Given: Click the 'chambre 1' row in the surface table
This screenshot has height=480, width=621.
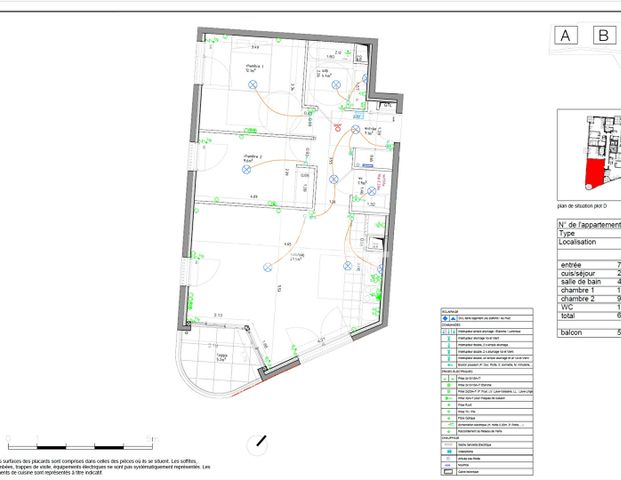Looking at the screenshot, I should [x=589, y=290].
